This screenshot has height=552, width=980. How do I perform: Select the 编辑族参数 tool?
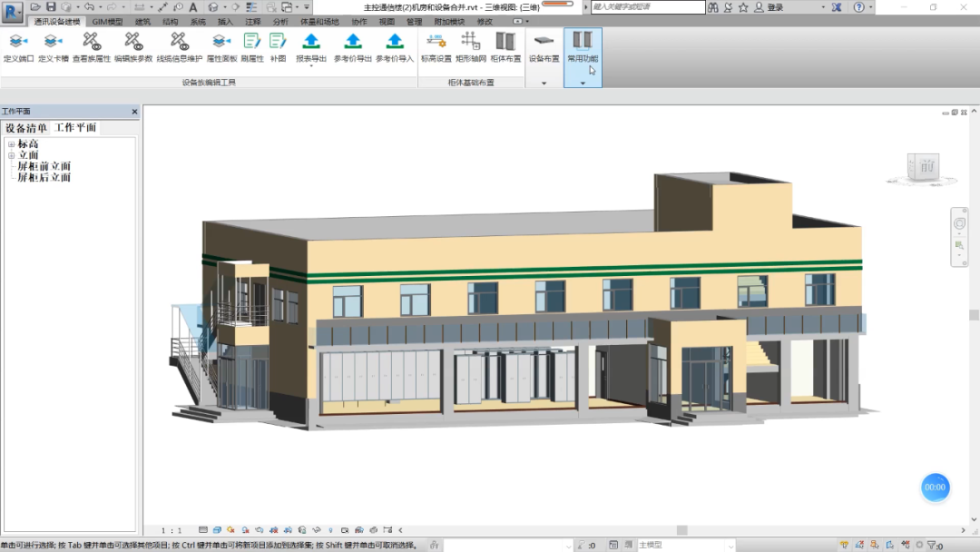pyautogui.click(x=133, y=43)
